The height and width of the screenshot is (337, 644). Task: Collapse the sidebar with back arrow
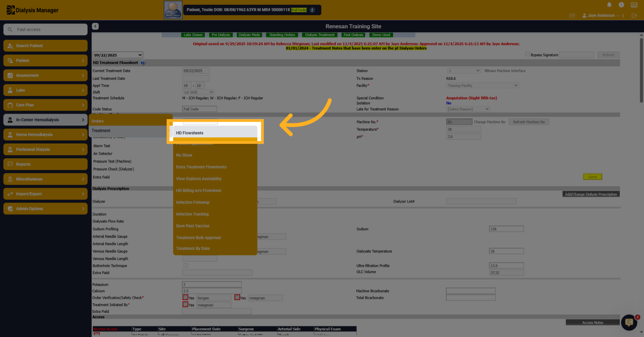[x=95, y=26]
